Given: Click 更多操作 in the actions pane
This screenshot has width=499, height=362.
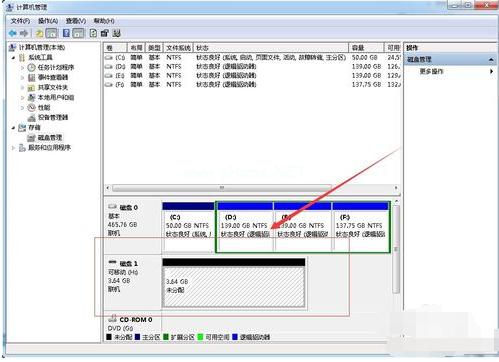Looking at the screenshot, I should tap(431, 71).
